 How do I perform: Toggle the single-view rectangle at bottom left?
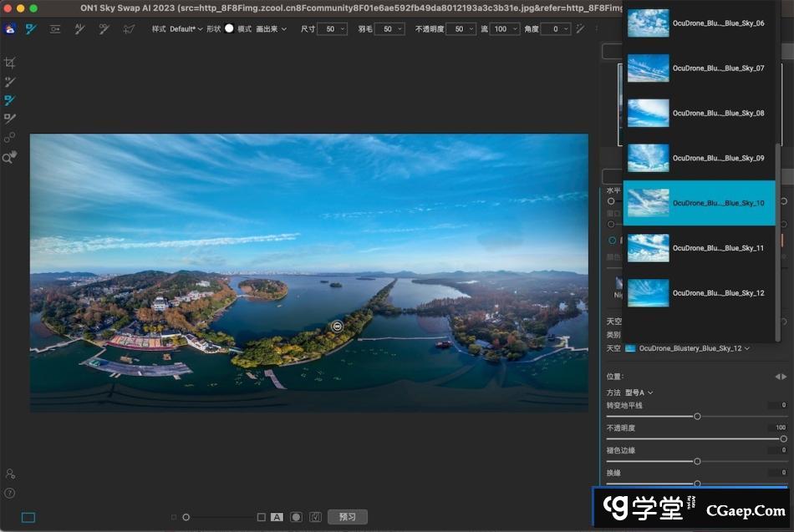coord(28,517)
